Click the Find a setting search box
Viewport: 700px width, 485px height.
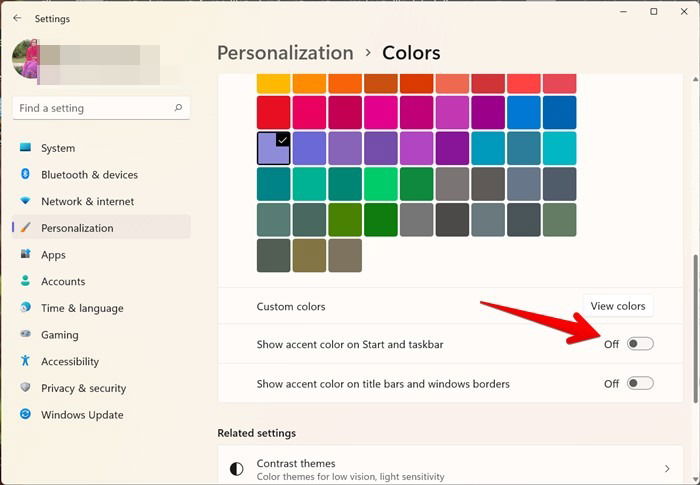click(101, 108)
